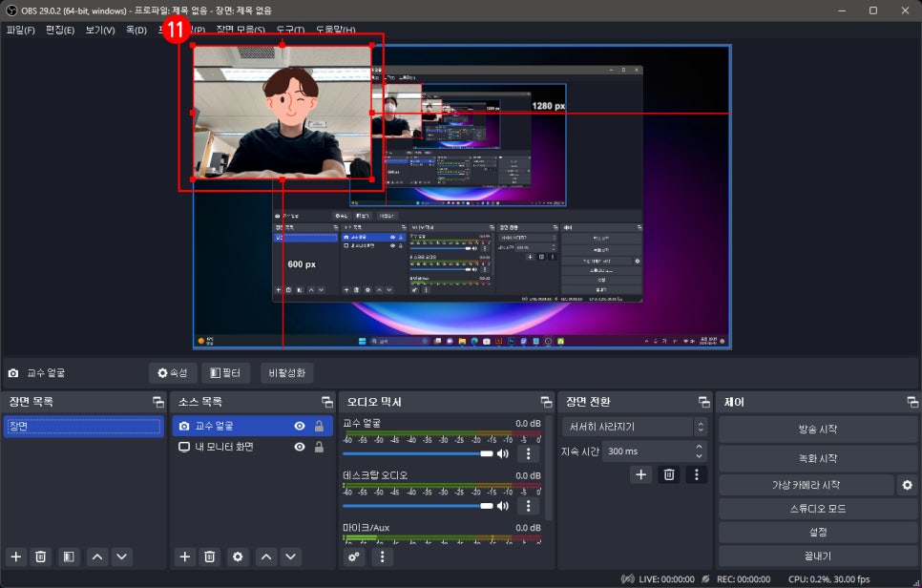Screen dimensions: 922x588
Task: Open virtual camera settings gear
Action: [908, 485]
